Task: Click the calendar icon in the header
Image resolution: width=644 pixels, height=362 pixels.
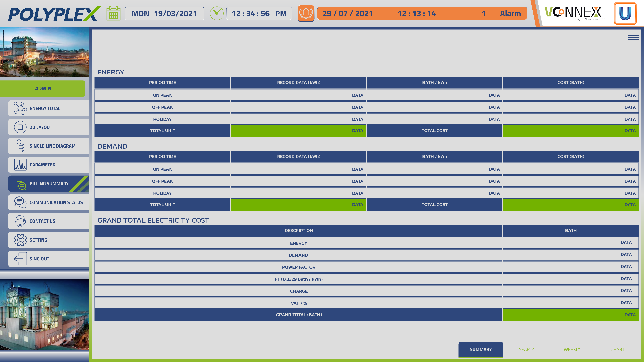Action: (x=113, y=14)
